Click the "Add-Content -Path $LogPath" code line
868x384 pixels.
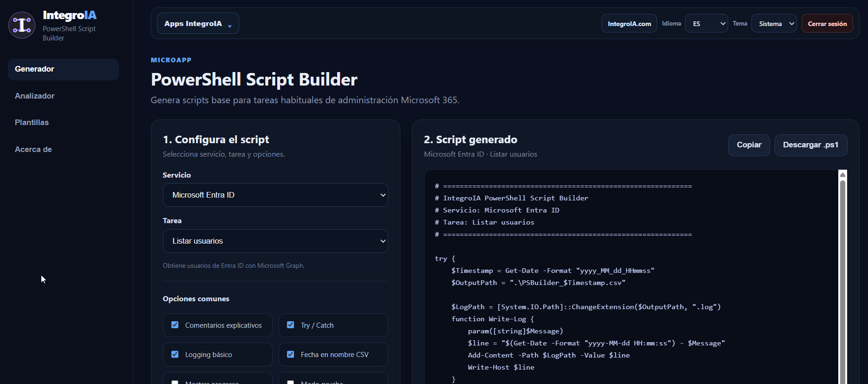click(x=549, y=355)
